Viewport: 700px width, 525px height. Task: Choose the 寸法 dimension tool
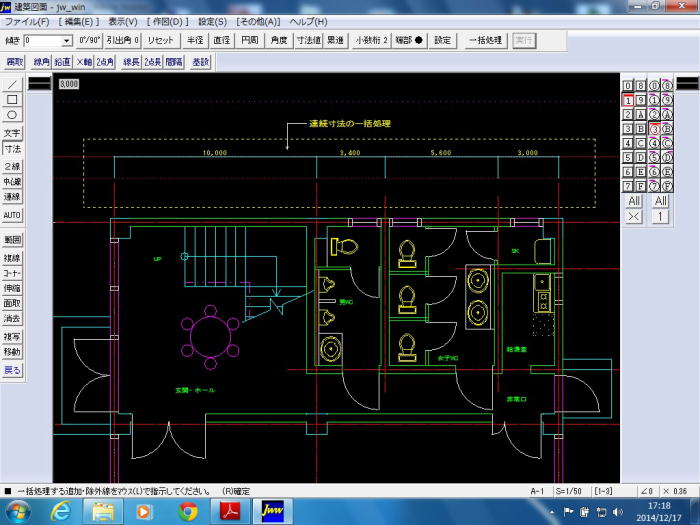(x=12, y=148)
